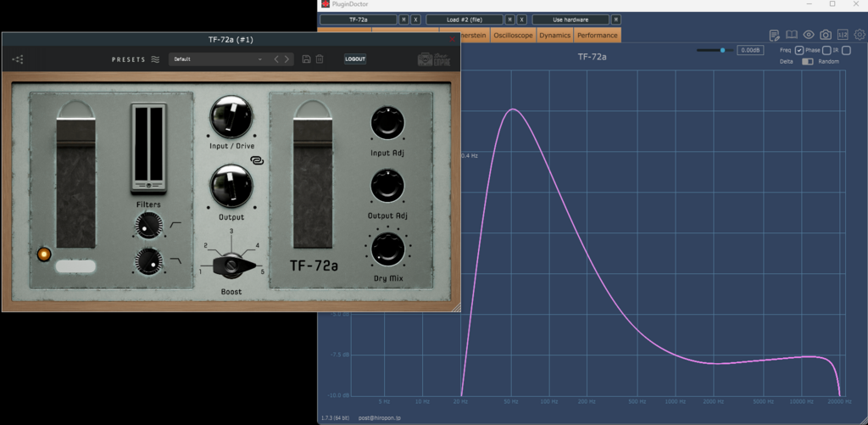Click the Input Adj knob
The height and width of the screenshot is (425, 868).
pos(387,122)
